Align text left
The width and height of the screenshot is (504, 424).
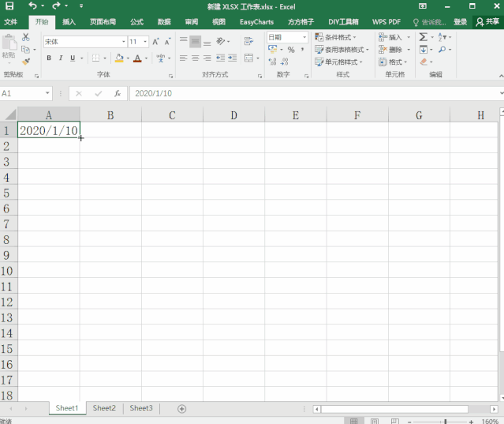[183, 58]
